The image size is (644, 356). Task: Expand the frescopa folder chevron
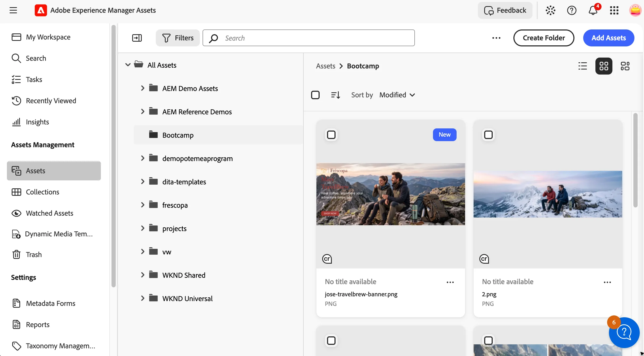[x=143, y=205]
